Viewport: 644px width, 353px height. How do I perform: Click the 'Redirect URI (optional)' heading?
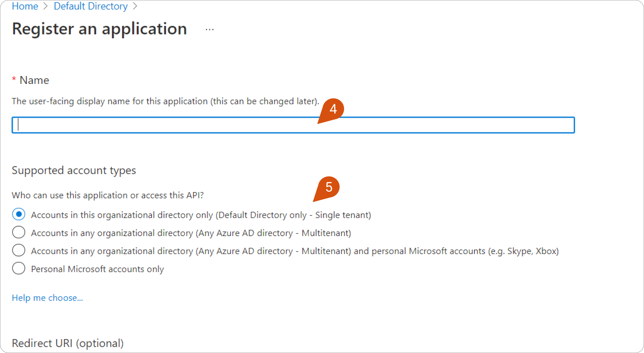[68, 343]
